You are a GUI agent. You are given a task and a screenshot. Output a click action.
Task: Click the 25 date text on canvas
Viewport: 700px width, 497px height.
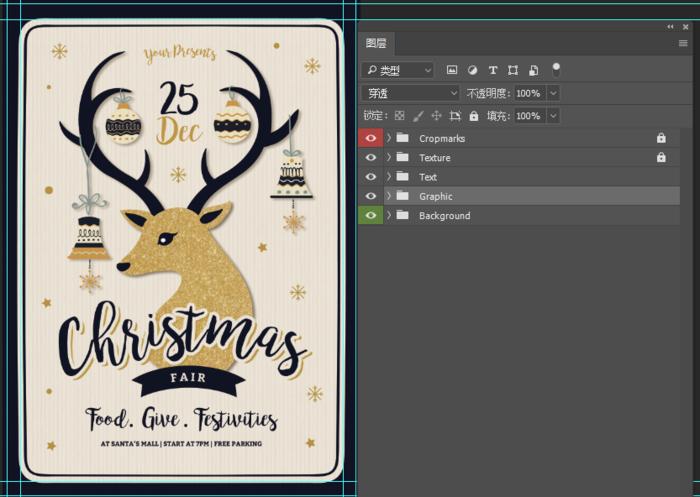click(x=179, y=98)
